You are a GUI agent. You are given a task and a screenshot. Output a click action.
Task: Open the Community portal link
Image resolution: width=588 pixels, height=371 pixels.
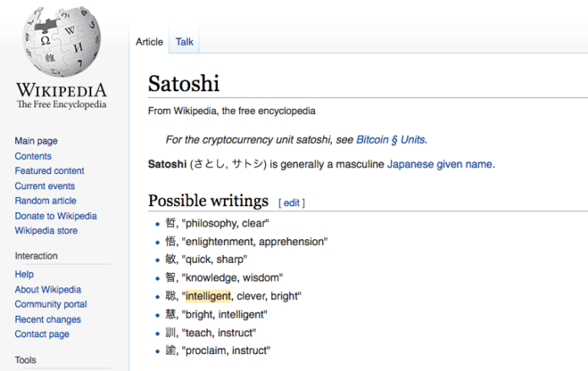tap(51, 304)
